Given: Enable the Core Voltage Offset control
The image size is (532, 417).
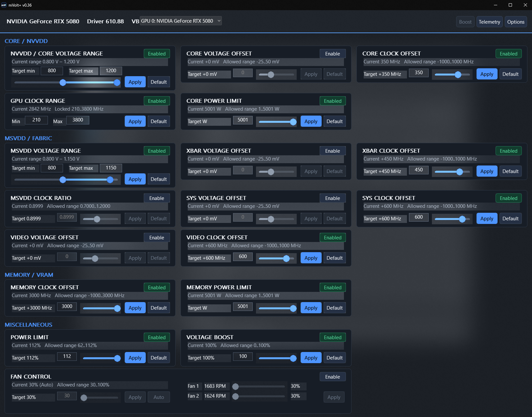Looking at the screenshot, I should [x=332, y=54].
